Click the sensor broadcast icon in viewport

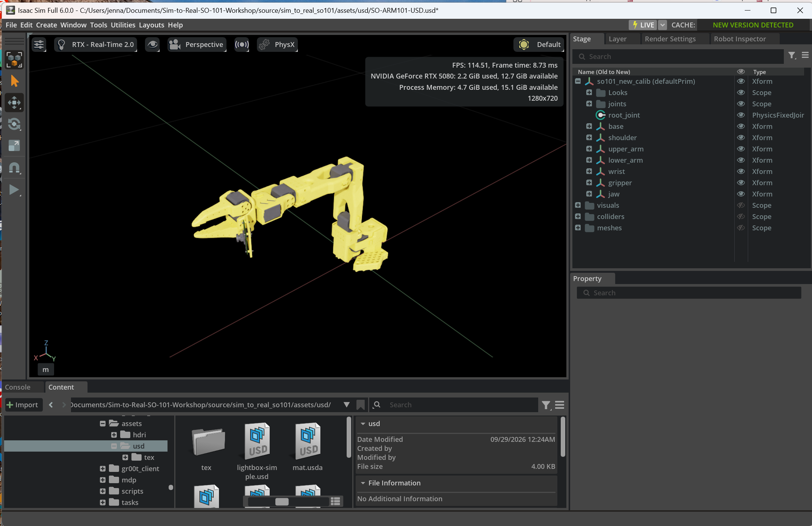click(x=242, y=45)
